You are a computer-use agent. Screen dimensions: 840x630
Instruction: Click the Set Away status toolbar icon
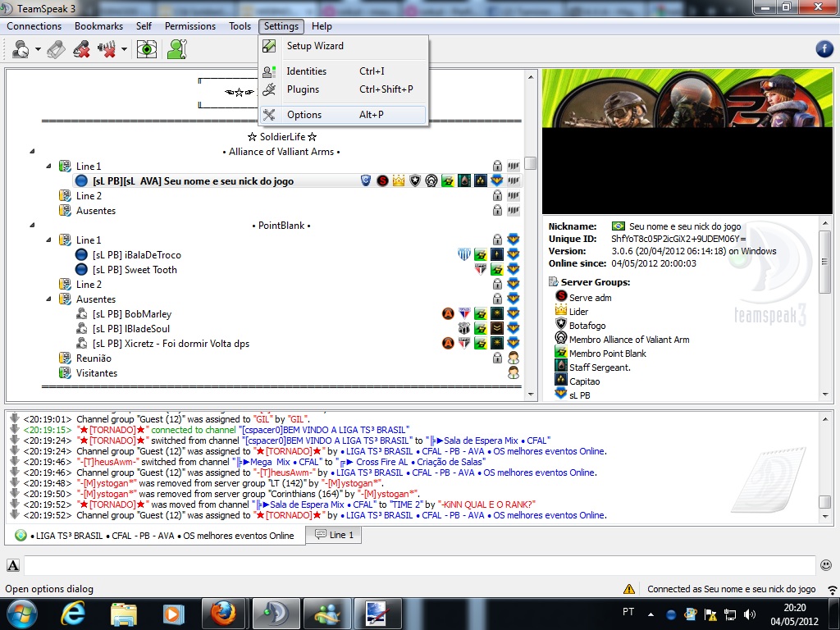tap(21, 49)
